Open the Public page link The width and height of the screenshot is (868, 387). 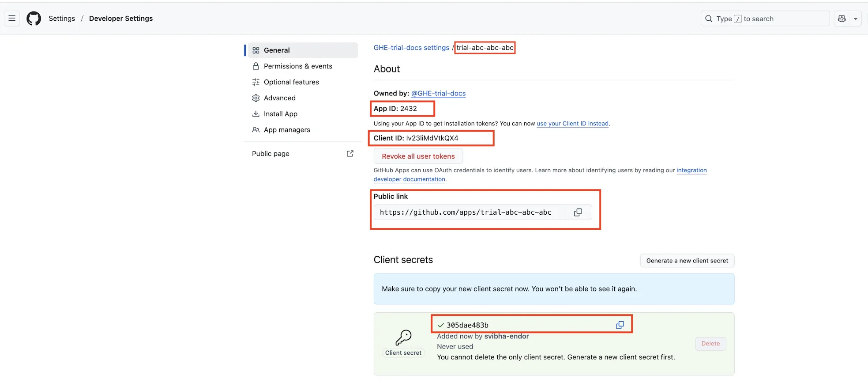click(303, 154)
